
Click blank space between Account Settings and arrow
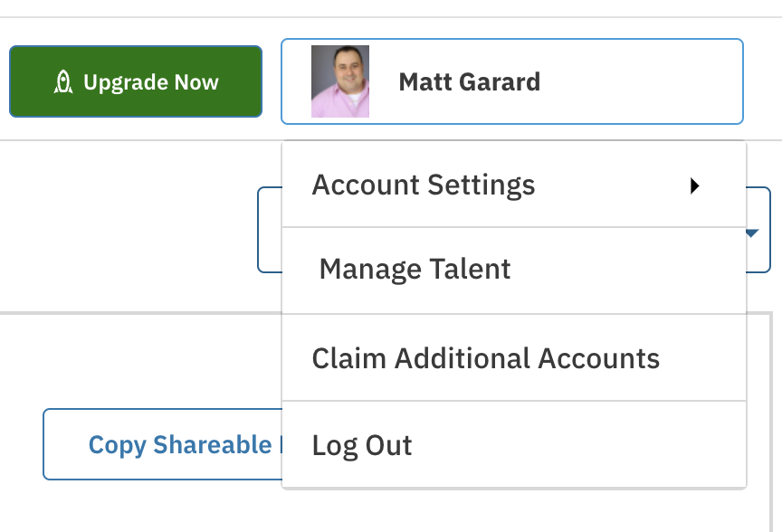tap(613, 185)
